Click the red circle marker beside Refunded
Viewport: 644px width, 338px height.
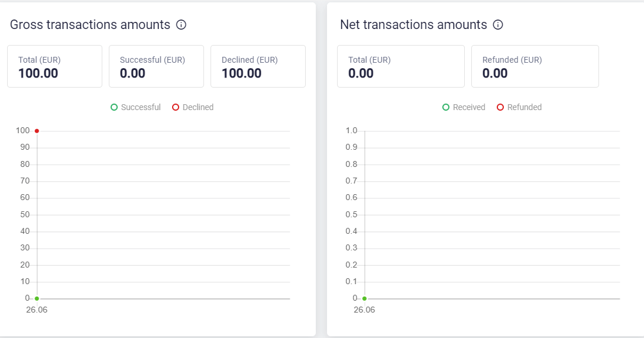point(500,107)
